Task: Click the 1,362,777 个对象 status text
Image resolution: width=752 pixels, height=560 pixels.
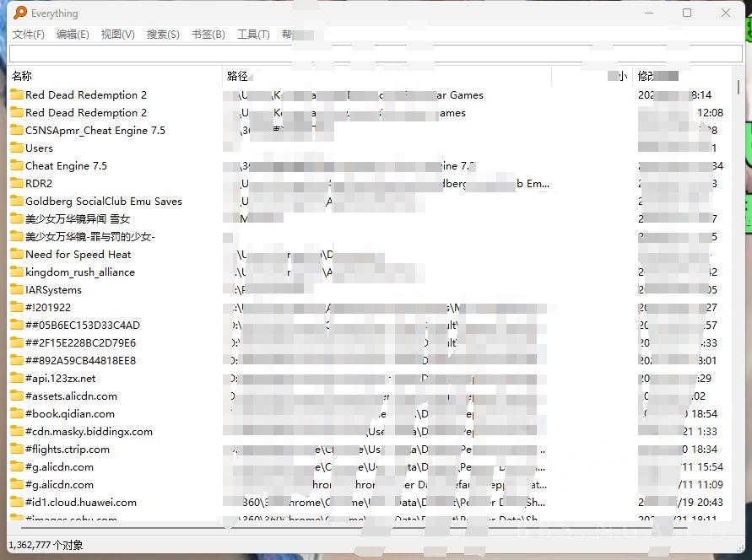Action: coord(46,545)
